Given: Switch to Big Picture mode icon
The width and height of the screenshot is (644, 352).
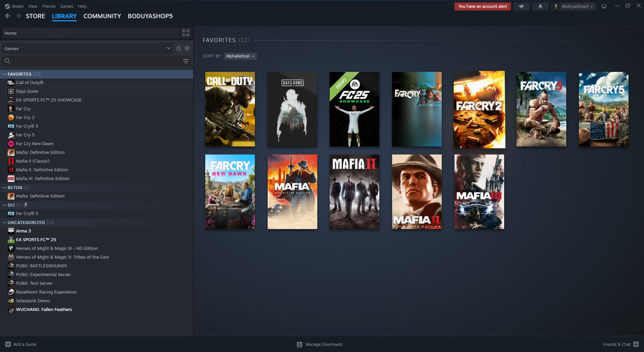Looking at the screenshot, I should [x=604, y=7].
